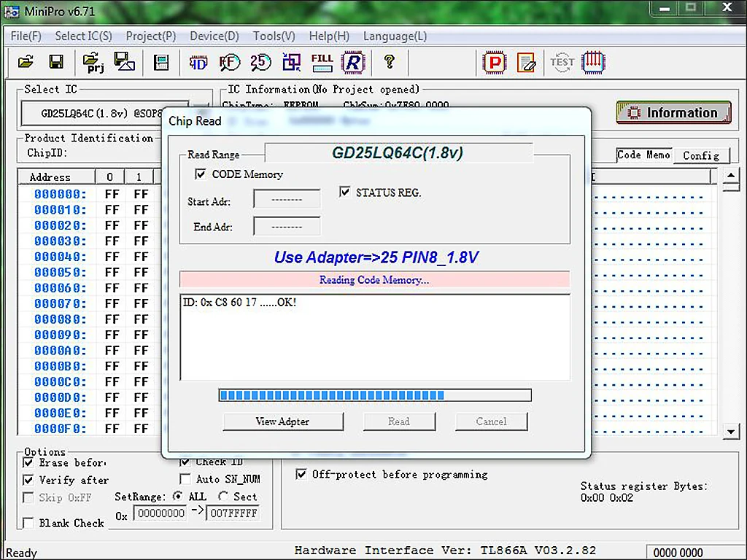Viewport: 747px width, 560px height.
Task: Click the buffer copy/swap toolbar icon
Action: click(292, 62)
